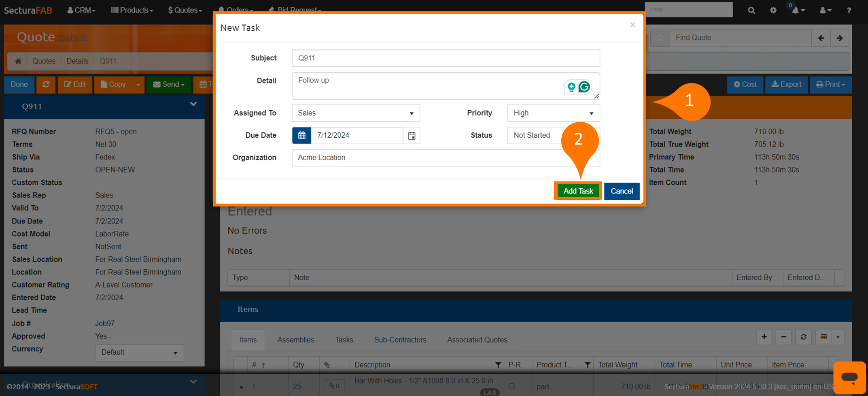Image resolution: width=868 pixels, height=396 pixels.
Task: Open the Priority dropdown set to High
Action: click(553, 113)
